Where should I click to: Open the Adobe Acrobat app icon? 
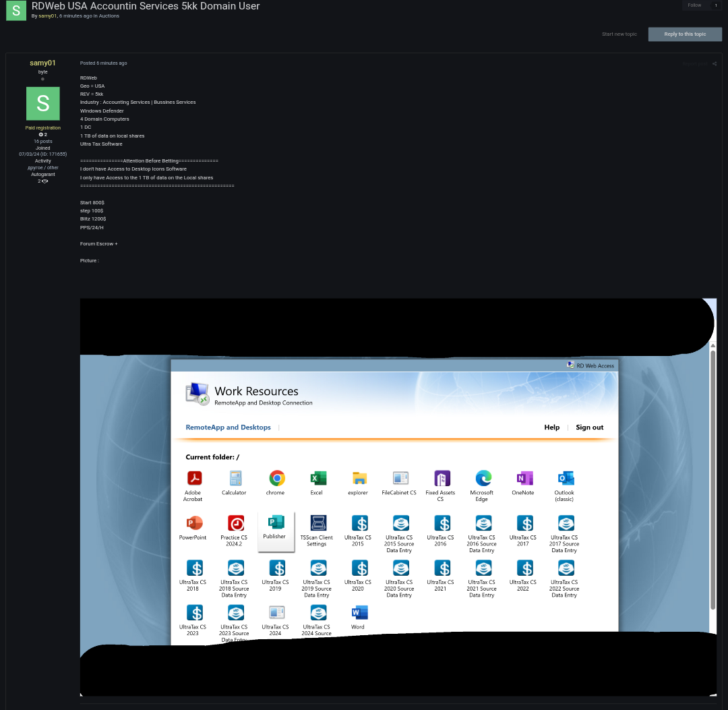point(194,479)
